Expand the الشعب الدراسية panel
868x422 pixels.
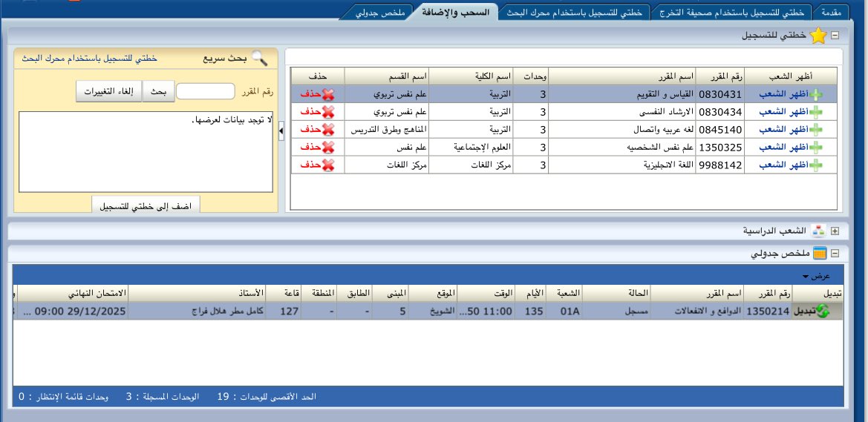(835, 231)
